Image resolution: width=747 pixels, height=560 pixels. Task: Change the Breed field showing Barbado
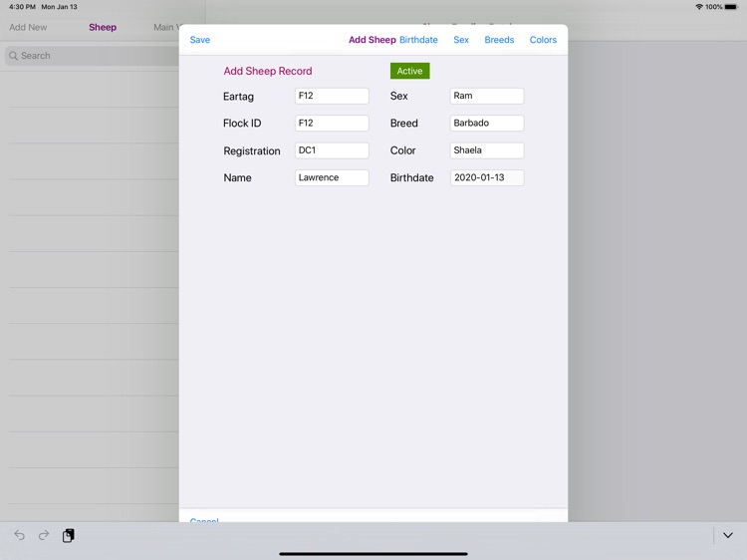487,123
